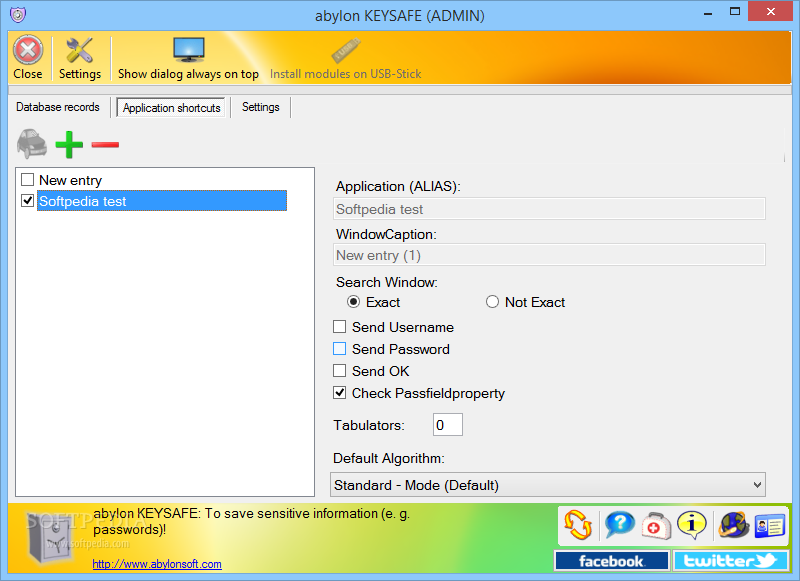Open the twitter button

coord(730,561)
